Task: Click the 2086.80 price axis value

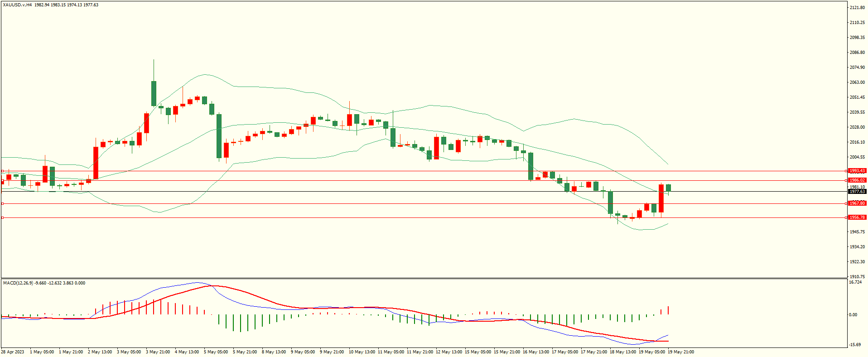Action: pyautogui.click(x=857, y=53)
